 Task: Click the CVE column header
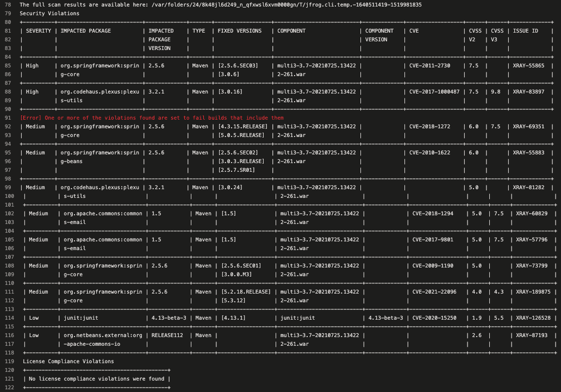pyautogui.click(x=414, y=31)
